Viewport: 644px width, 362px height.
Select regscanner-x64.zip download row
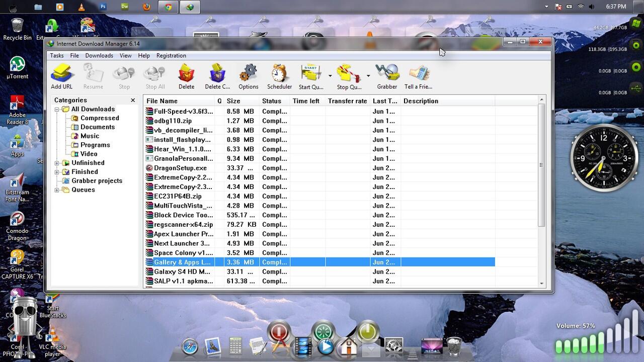[319, 225]
